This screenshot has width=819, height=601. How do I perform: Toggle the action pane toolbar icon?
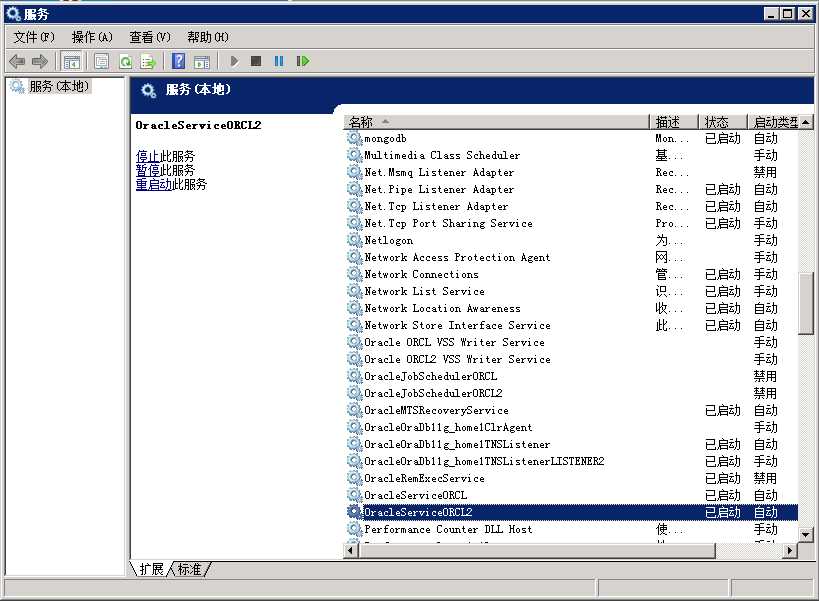coord(202,62)
